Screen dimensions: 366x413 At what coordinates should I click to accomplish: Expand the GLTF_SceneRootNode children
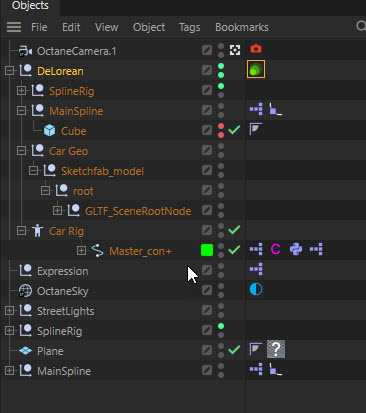coord(57,210)
